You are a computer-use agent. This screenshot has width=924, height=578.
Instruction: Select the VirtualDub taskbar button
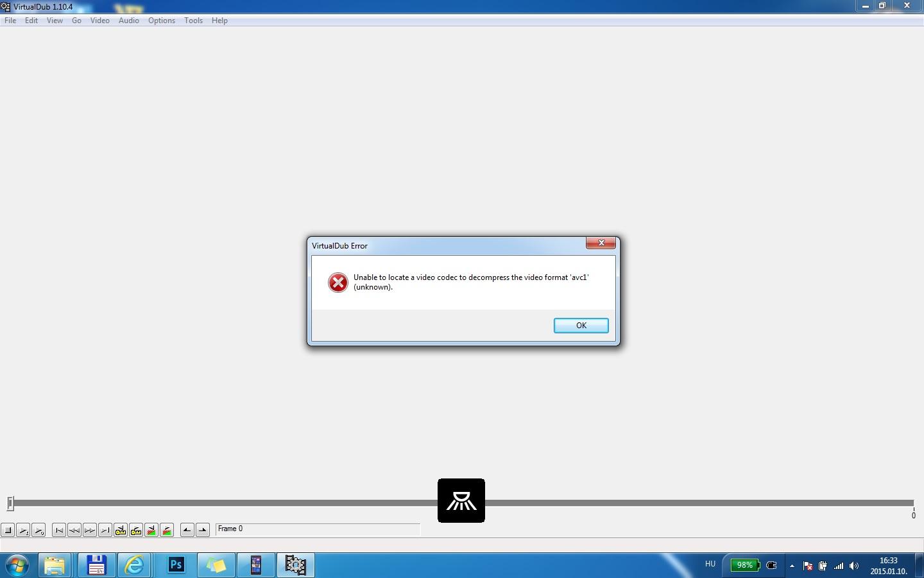click(296, 565)
